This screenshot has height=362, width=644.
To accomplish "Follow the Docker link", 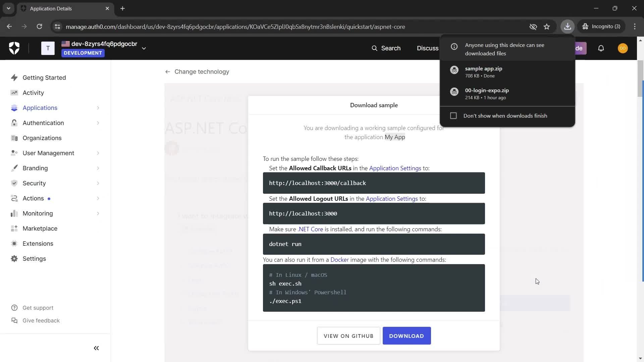I will click(x=339, y=260).
